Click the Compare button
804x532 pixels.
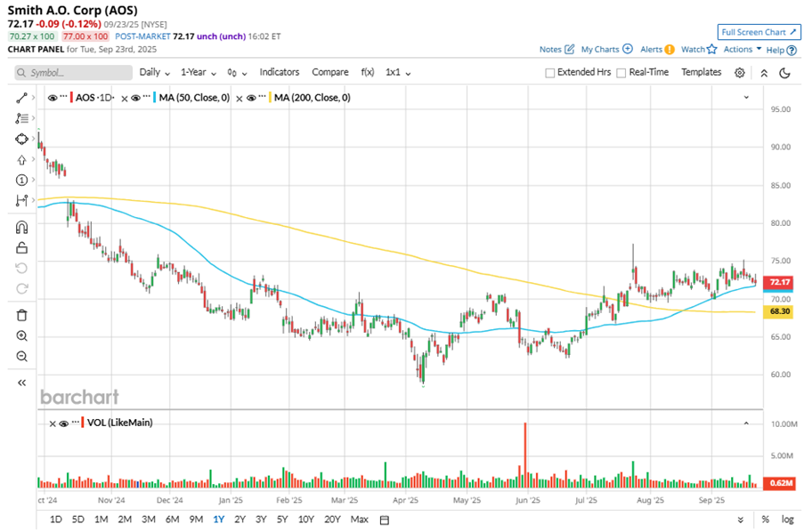coord(330,72)
